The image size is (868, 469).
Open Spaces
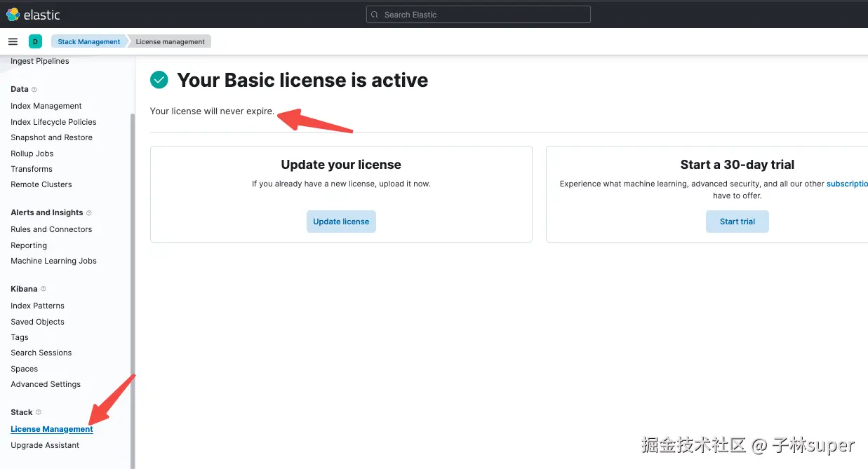[25, 369]
